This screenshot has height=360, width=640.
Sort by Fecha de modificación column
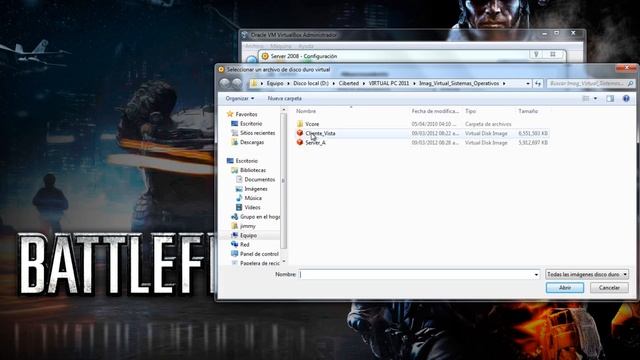(x=435, y=111)
